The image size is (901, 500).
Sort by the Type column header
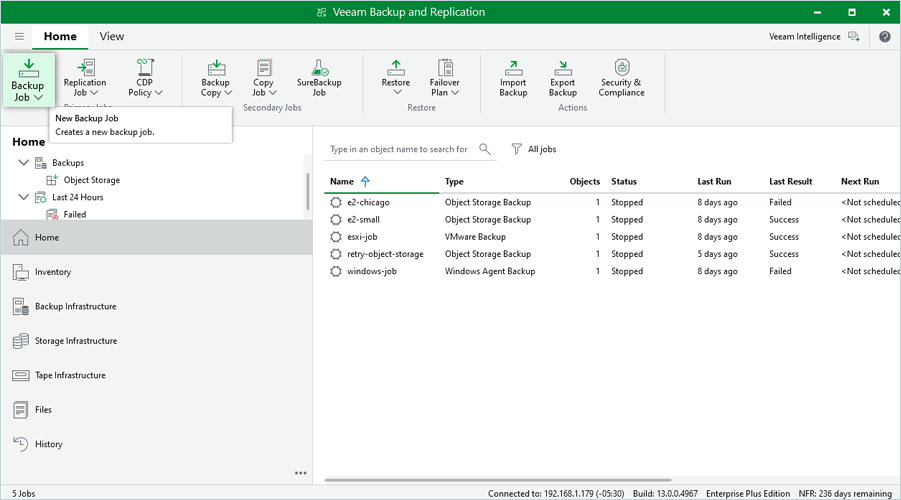(x=454, y=182)
